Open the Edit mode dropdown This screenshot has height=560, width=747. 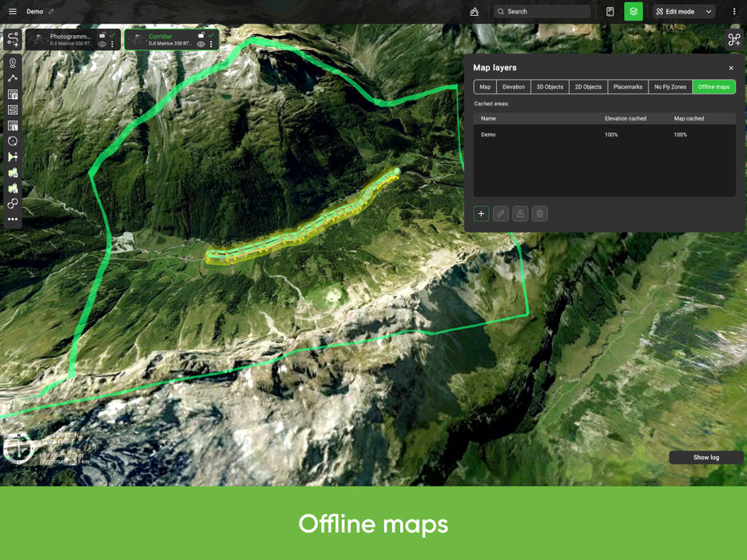(x=684, y=11)
